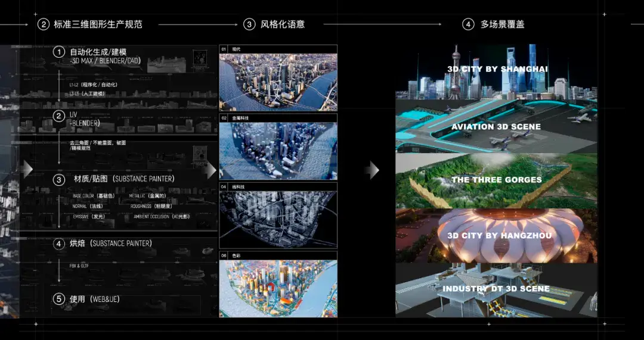The height and width of the screenshot is (340, 644).
Task: Click the '去三角面 / 不能重面' note
Action: coord(93,143)
